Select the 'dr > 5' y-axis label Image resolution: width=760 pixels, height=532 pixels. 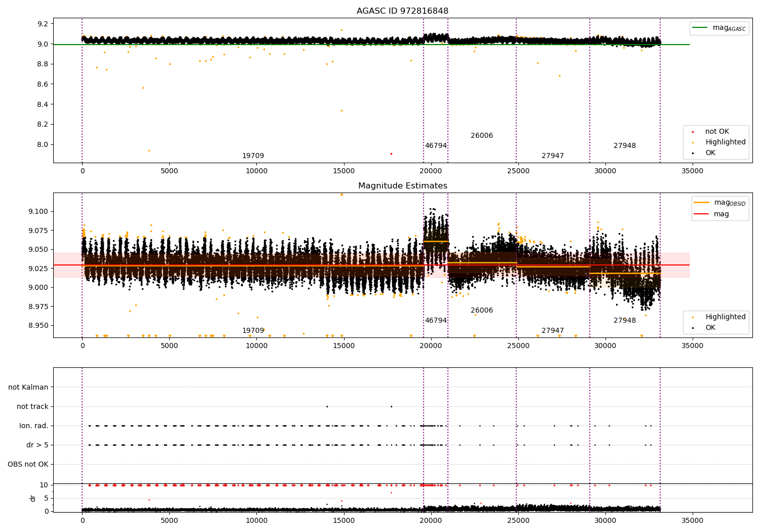pos(37,445)
